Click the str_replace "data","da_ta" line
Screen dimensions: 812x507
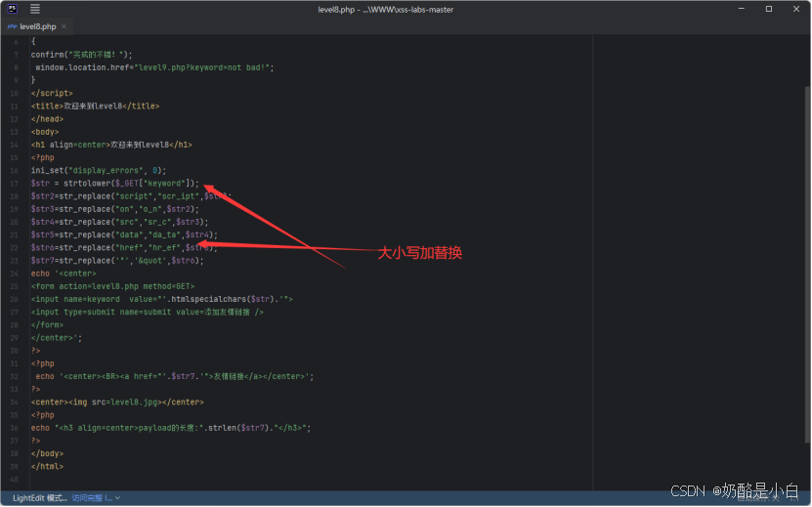point(124,235)
